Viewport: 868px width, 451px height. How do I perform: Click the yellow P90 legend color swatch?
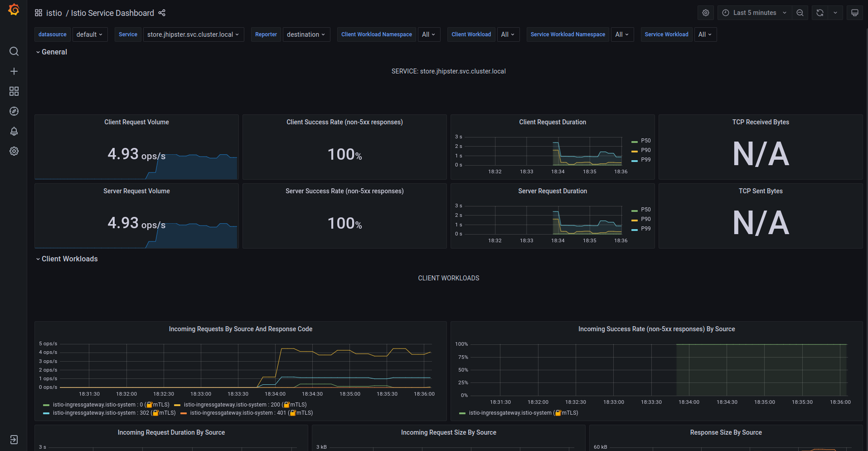coord(635,151)
